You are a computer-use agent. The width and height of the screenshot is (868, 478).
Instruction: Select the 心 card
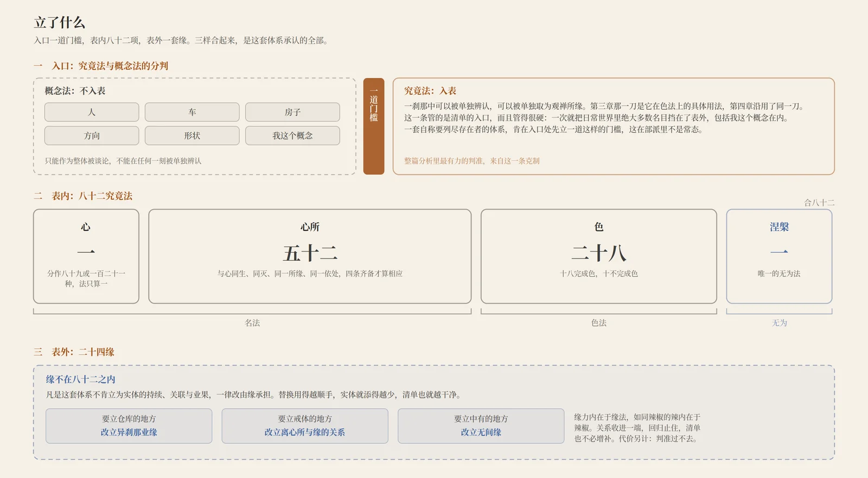pyautogui.click(x=86, y=256)
